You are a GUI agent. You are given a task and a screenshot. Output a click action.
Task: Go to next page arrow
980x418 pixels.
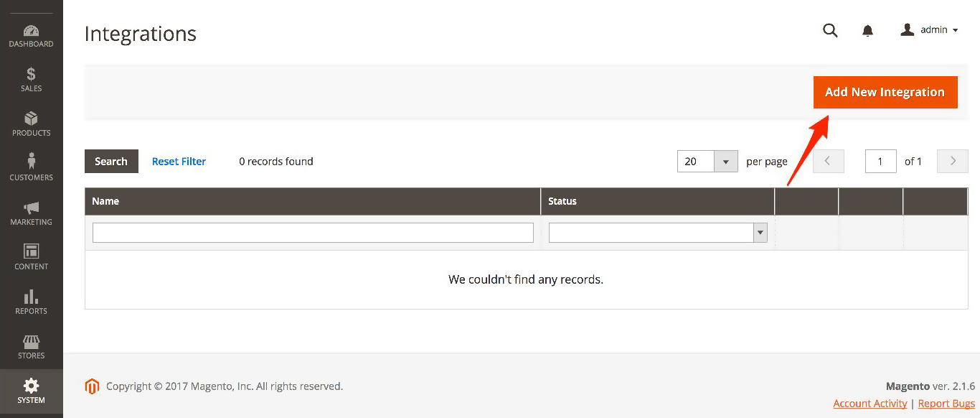tap(953, 161)
